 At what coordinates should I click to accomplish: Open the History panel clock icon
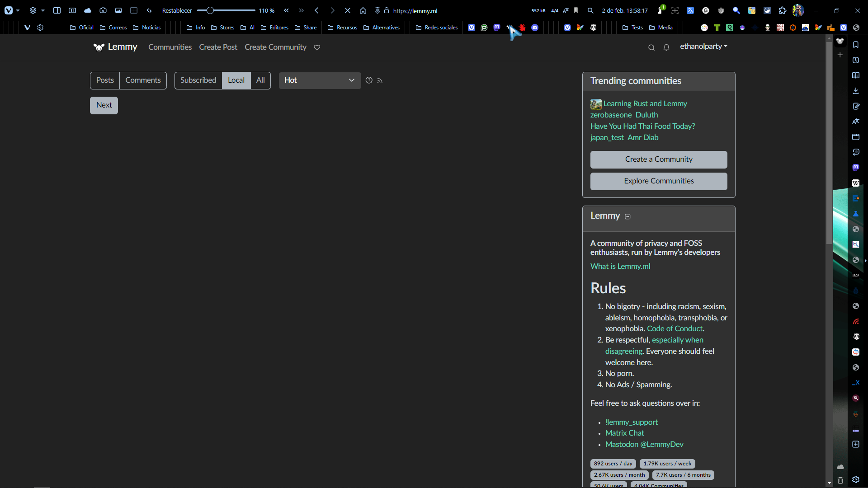[x=856, y=60]
